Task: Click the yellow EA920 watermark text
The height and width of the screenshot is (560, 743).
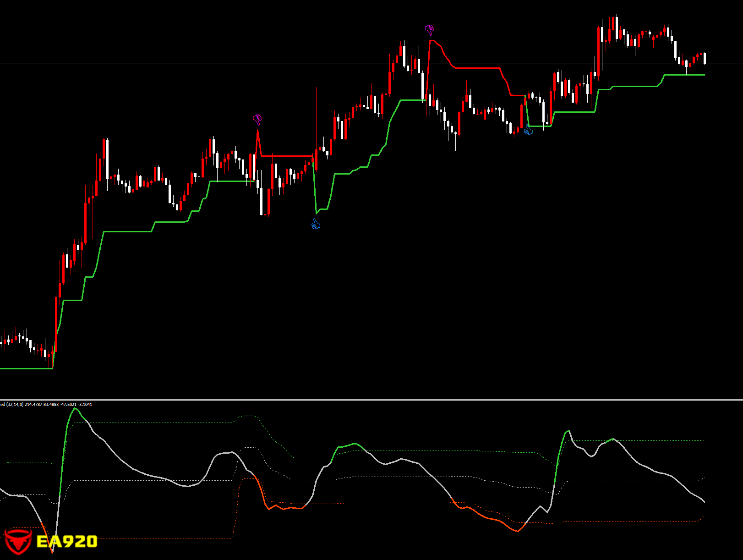Action: click(x=67, y=542)
